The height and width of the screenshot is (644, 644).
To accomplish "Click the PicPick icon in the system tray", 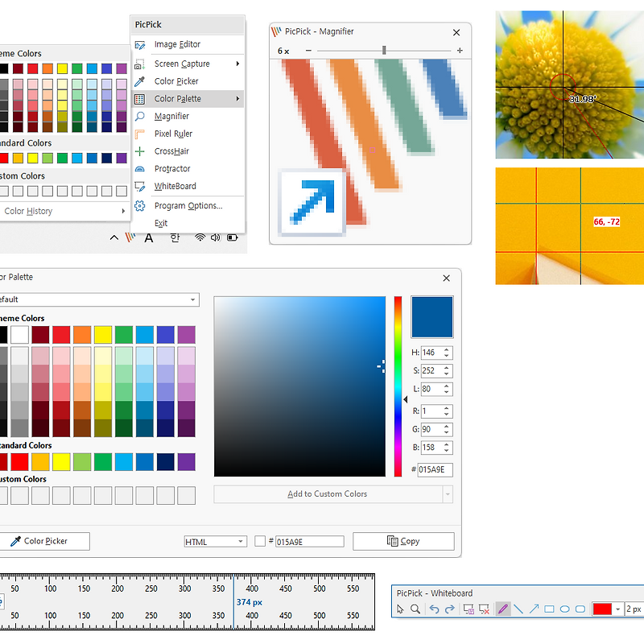I will click(x=130, y=237).
